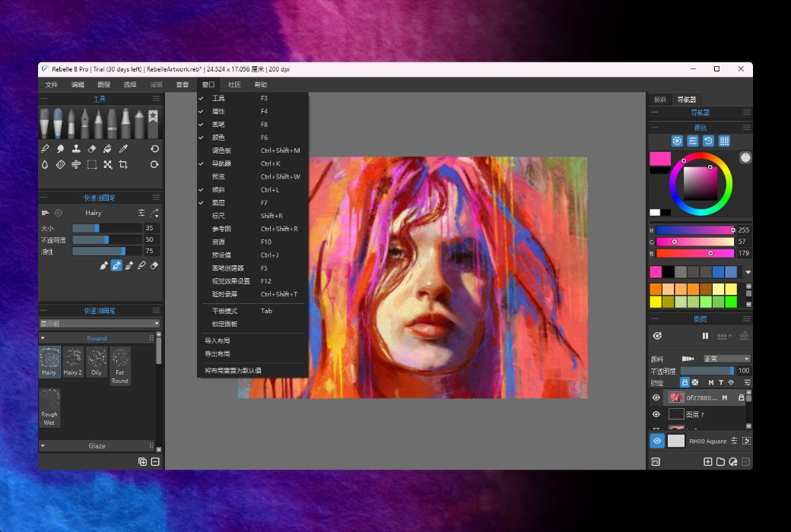
Task: Choose 导航器 from the window menu
Action: coord(221,163)
